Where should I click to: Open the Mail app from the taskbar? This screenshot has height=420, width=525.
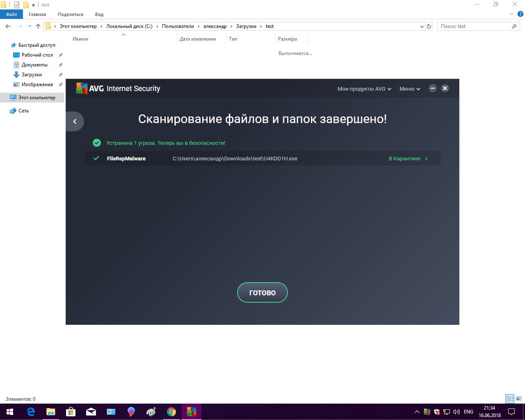[x=91, y=412]
